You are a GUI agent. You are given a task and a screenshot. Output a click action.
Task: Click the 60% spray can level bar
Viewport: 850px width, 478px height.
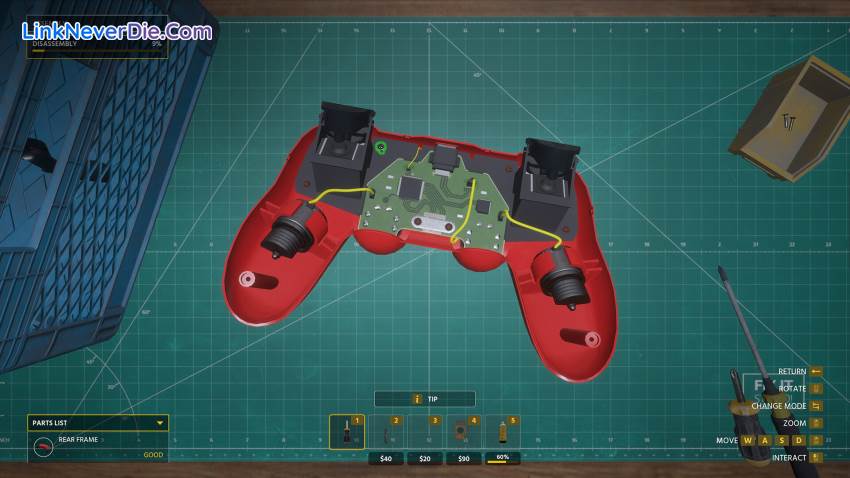point(502,459)
